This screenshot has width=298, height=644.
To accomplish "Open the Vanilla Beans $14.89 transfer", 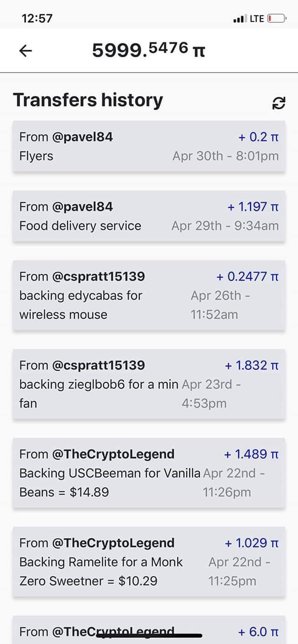I will [x=149, y=473].
